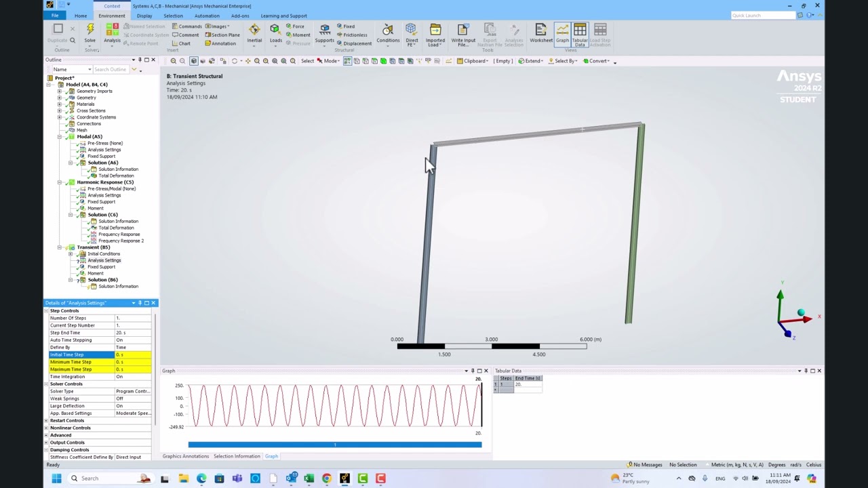The width and height of the screenshot is (868, 488).
Task: Insert a Section Plane
Action: [222, 35]
